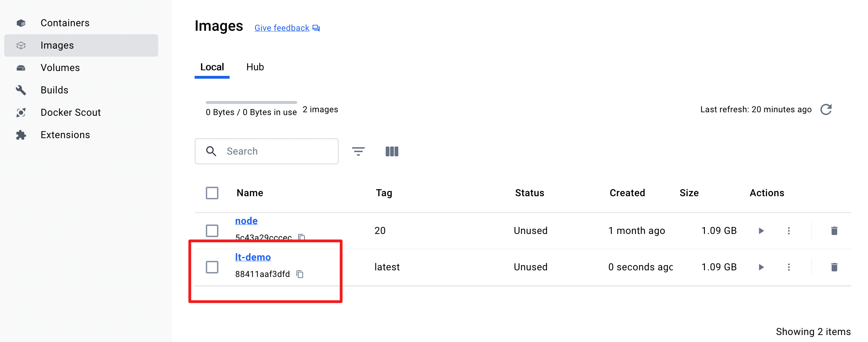This screenshot has height=342, width=868.
Task: Check the node image row checkbox
Action: [x=212, y=231]
